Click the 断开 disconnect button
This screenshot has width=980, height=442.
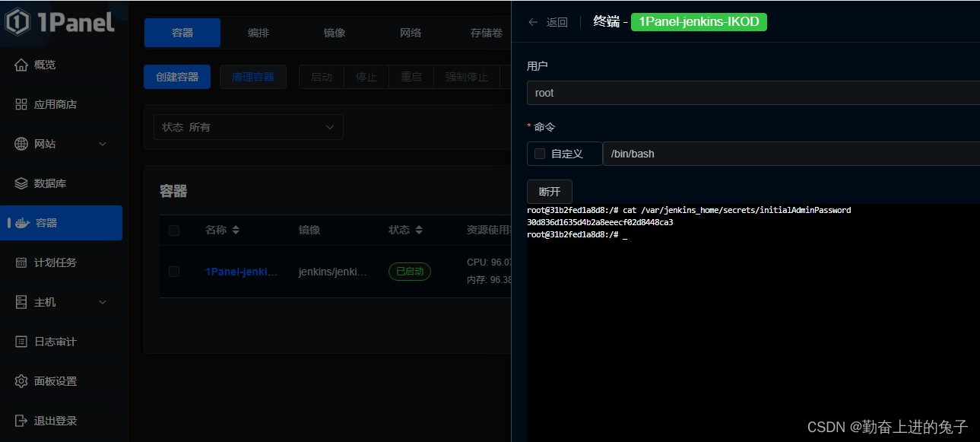(x=550, y=192)
